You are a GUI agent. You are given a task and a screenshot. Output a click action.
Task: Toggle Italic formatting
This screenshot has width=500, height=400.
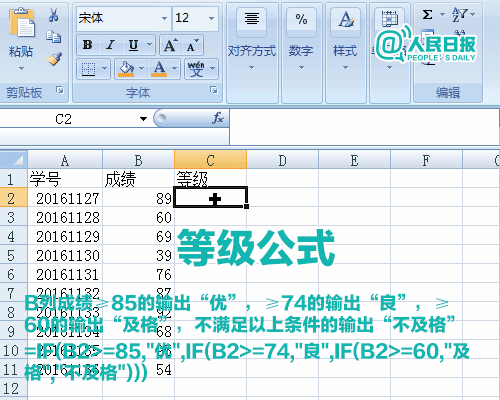point(110,45)
